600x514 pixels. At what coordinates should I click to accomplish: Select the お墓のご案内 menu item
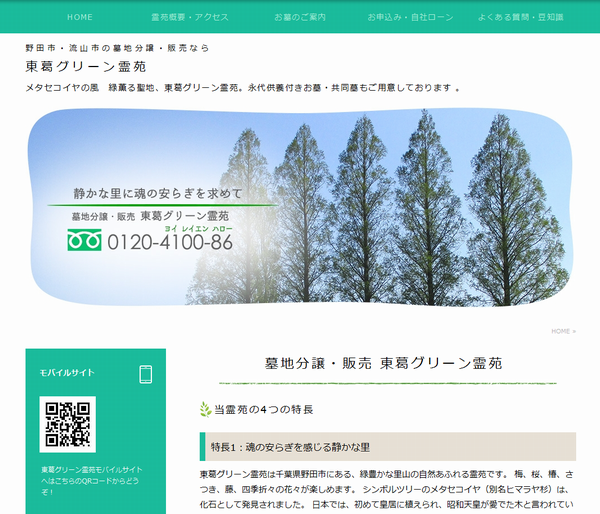[x=300, y=17]
